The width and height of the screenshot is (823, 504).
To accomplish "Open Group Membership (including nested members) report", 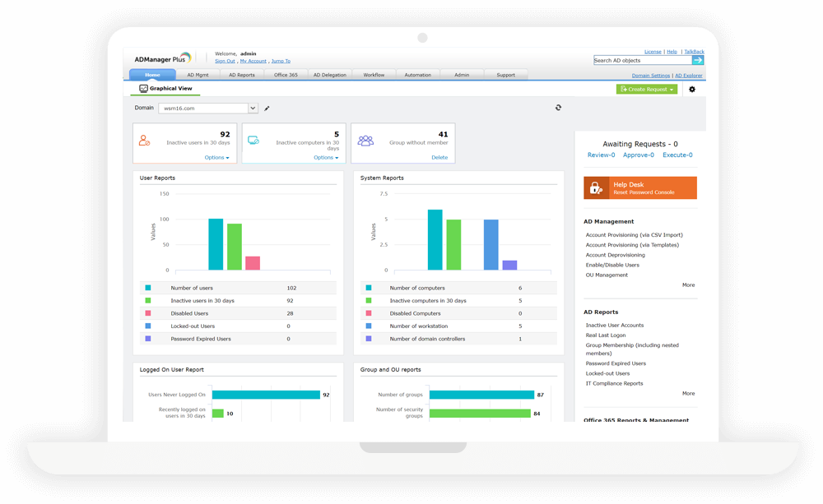I will click(632, 349).
